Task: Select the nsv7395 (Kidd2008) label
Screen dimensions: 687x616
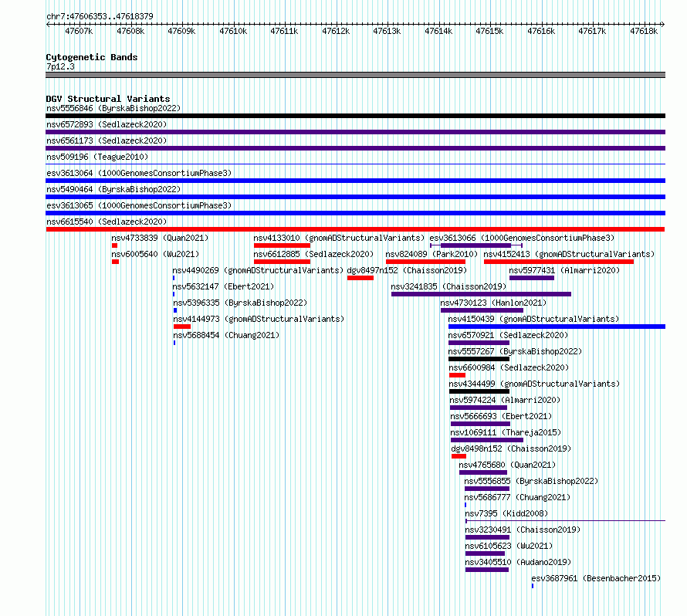Action: tap(506, 513)
